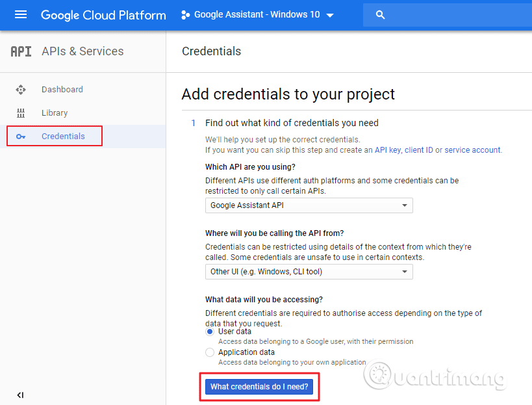This screenshot has height=405, width=532.
Task: Click the Library grid icon
Action: click(20, 112)
